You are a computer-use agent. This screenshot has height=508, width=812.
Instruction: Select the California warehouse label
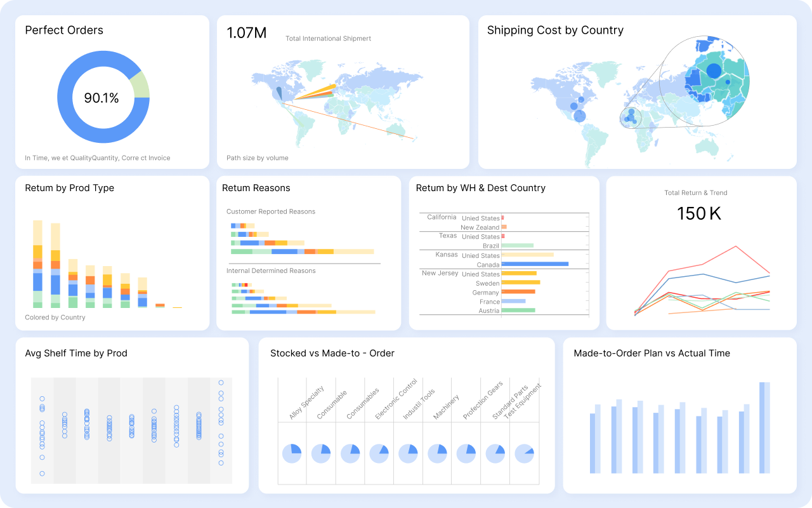pos(442,217)
